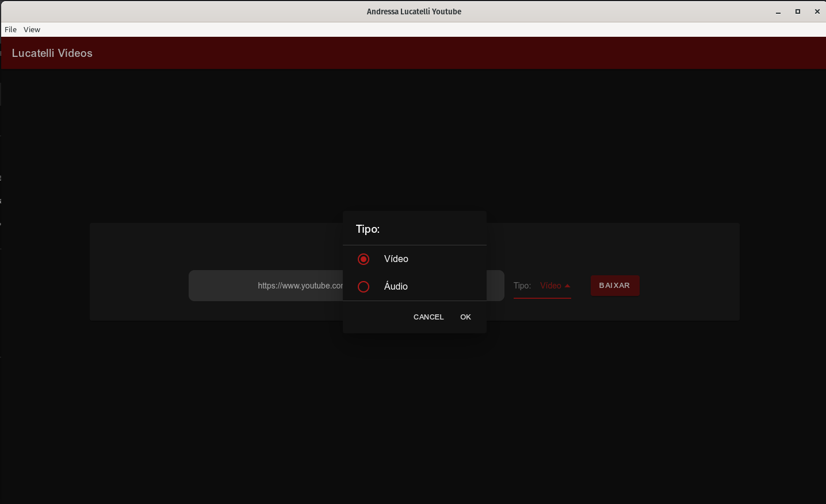Choose Áudio as the download type

pyautogui.click(x=395, y=286)
